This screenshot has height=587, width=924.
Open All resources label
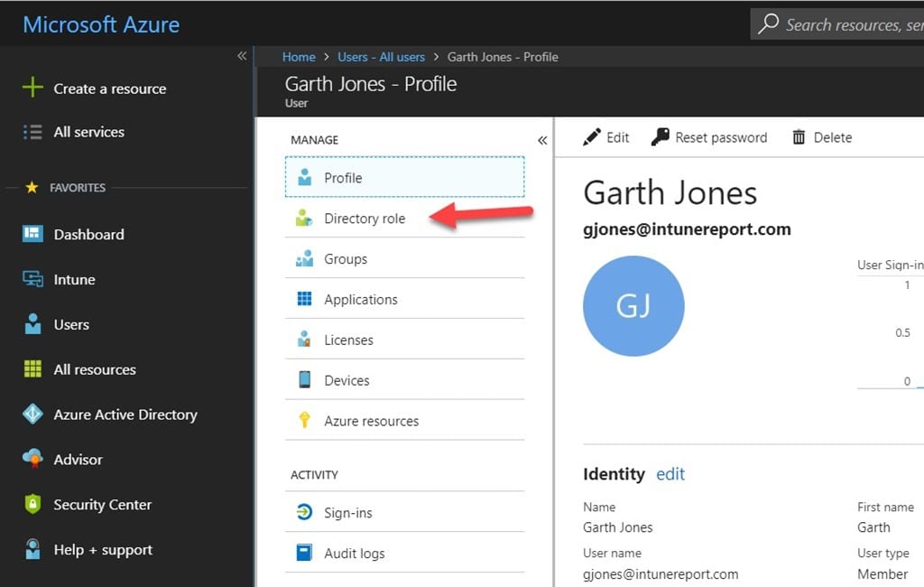[x=95, y=369]
